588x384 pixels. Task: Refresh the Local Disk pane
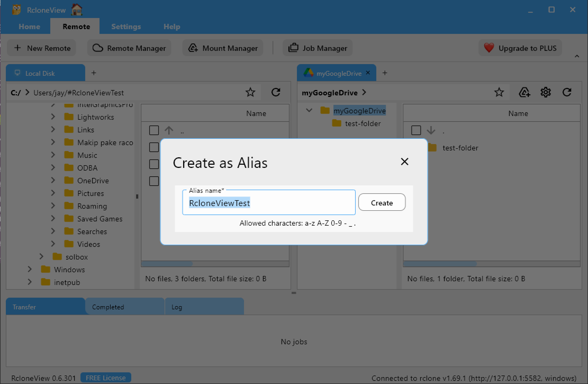tap(276, 92)
